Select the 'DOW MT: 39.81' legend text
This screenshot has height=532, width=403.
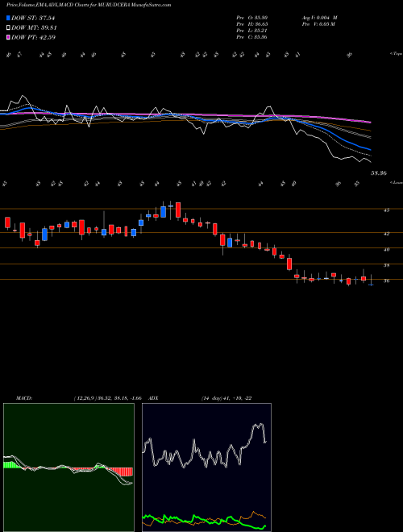click(x=34, y=28)
